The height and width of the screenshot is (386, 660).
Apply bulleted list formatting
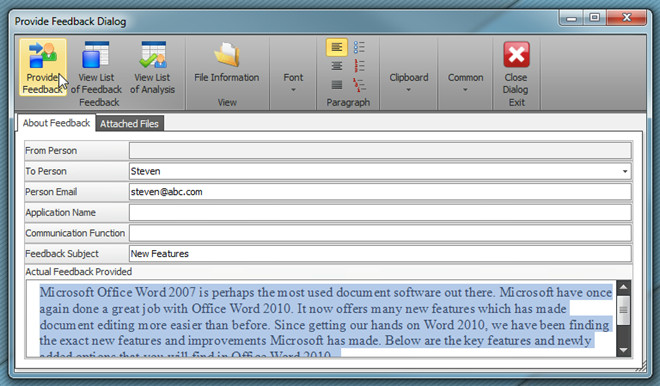(359, 47)
